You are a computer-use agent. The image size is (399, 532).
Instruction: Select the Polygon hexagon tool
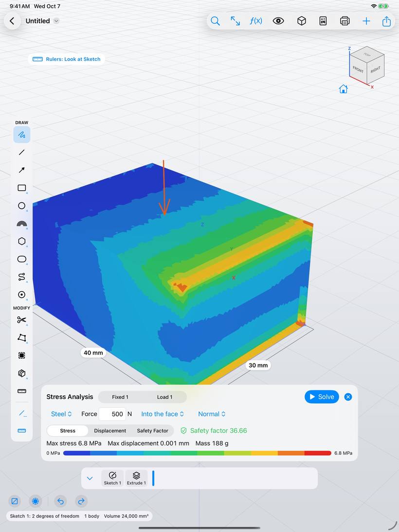(22, 241)
